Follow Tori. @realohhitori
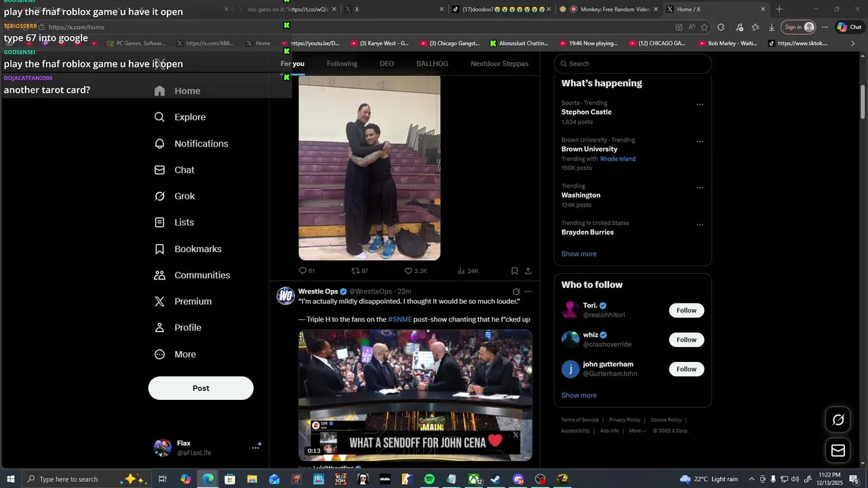868x488 pixels. coord(686,310)
